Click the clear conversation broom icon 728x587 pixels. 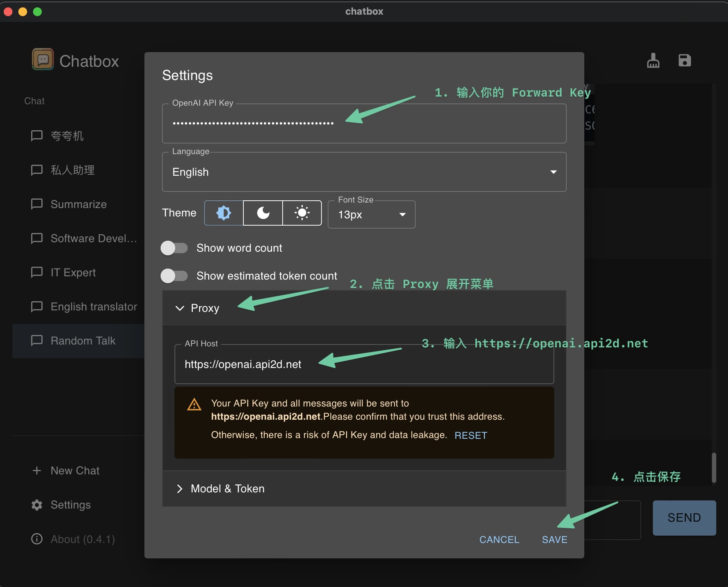coord(653,60)
